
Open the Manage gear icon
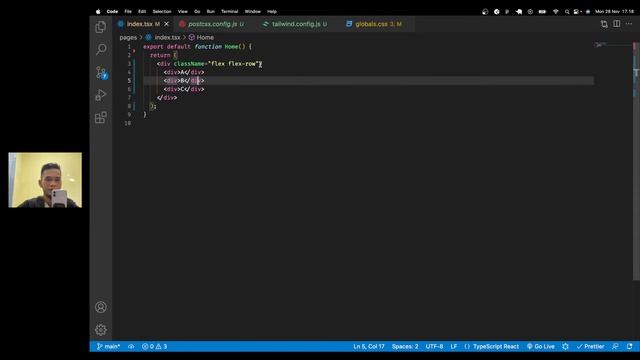(101, 329)
